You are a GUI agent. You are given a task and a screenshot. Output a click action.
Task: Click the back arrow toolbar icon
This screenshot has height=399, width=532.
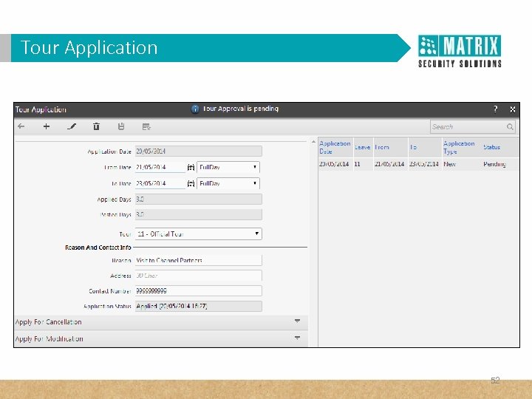tap(21, 126)
